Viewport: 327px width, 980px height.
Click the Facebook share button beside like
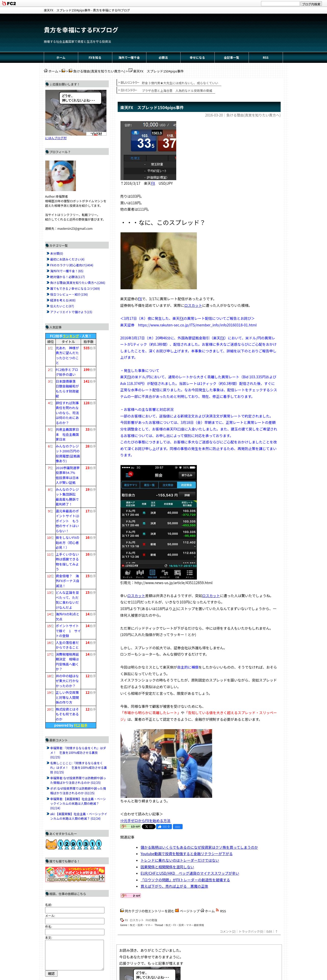(178, 827)
